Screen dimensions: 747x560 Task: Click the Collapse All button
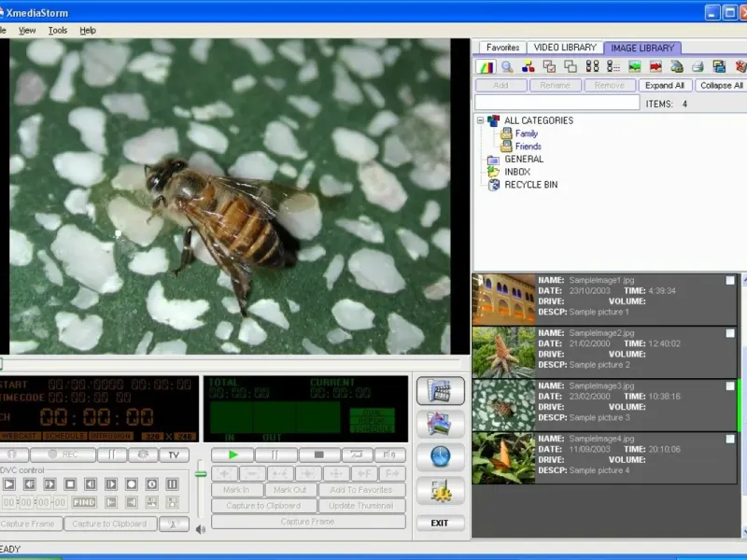pyautogui.click(x=721, y=85)
